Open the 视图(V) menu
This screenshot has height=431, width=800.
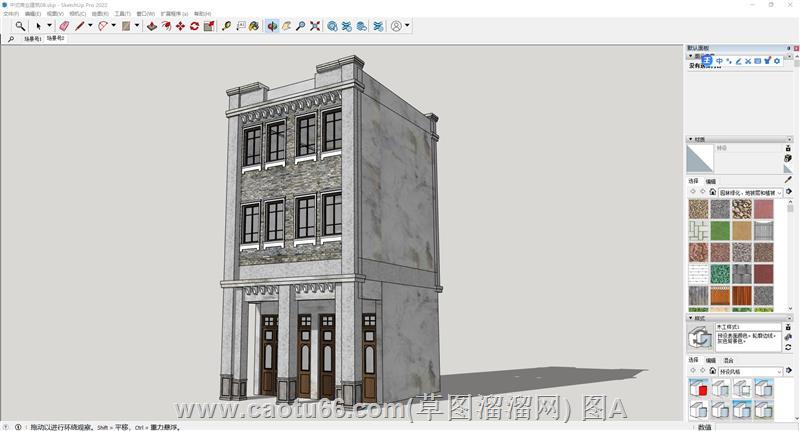55,14
